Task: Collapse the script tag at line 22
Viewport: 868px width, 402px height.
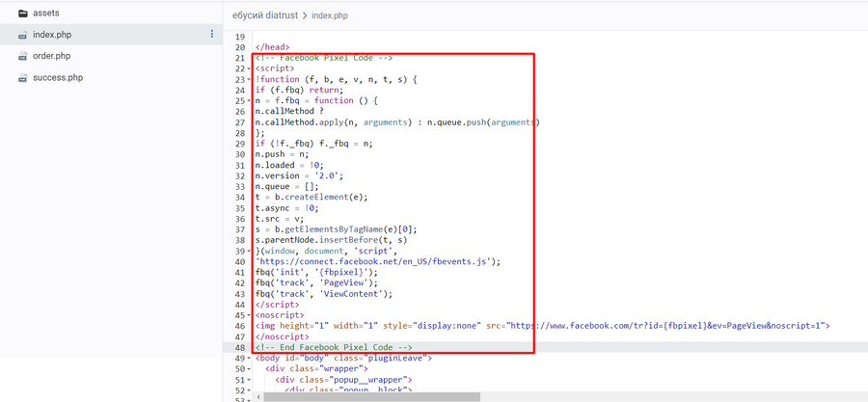Action: click(248, 68)
